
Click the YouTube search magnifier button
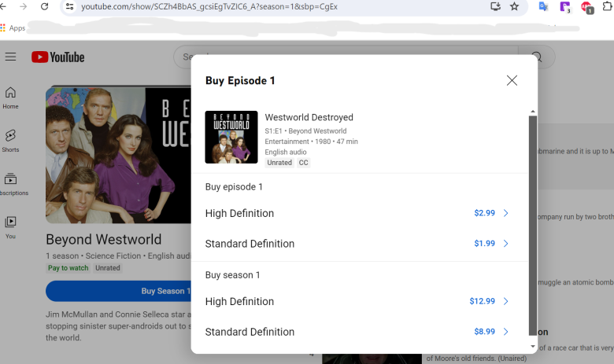click(537, 57)
